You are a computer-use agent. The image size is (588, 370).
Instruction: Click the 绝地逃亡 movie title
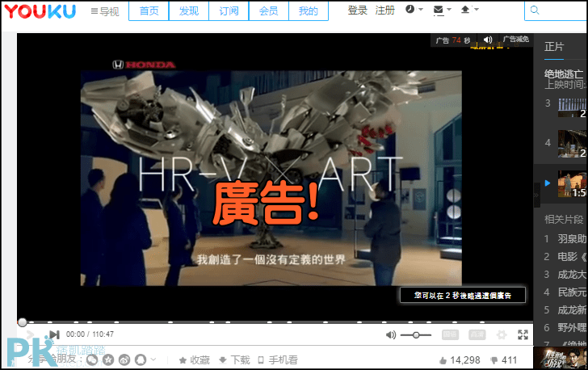564,74
